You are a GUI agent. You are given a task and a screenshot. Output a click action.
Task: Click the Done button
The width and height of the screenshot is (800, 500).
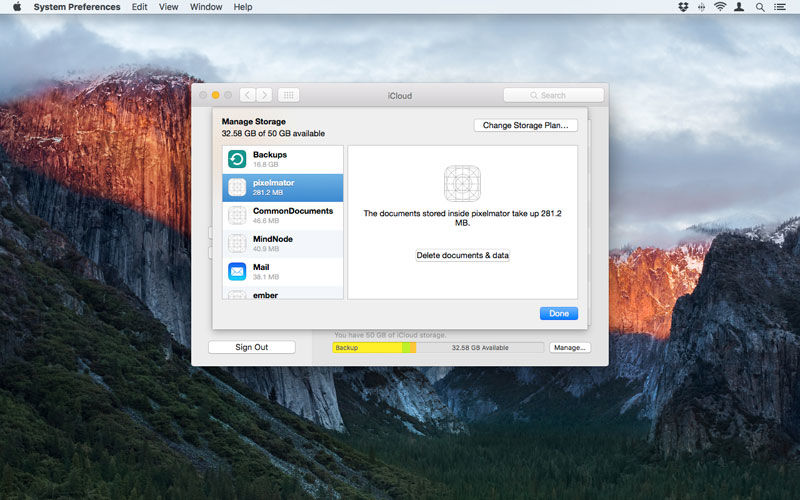pos(559,313)
